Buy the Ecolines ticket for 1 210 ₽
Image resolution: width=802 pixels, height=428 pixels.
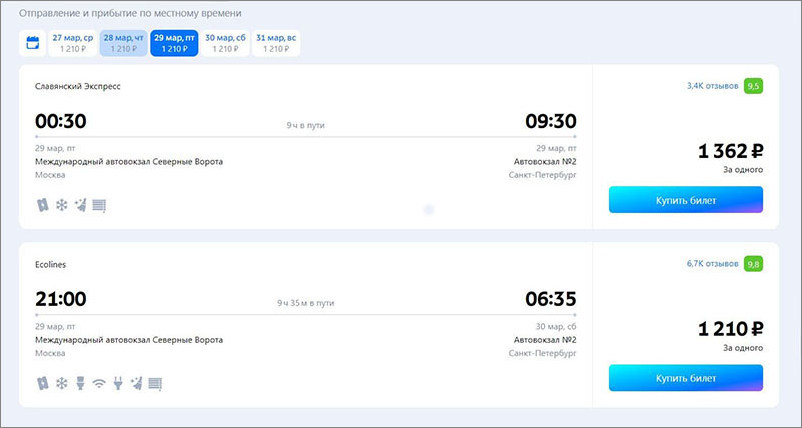(x=685, y=378)
